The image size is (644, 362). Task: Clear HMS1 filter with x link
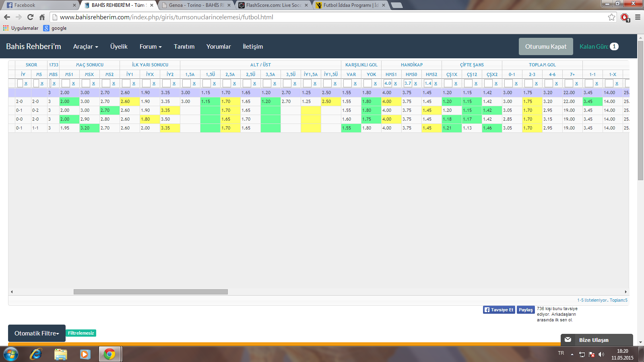pos(395,83)
